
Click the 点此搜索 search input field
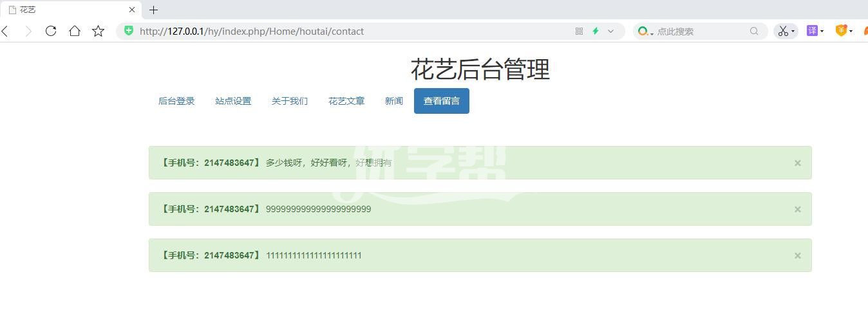(699, 31)
